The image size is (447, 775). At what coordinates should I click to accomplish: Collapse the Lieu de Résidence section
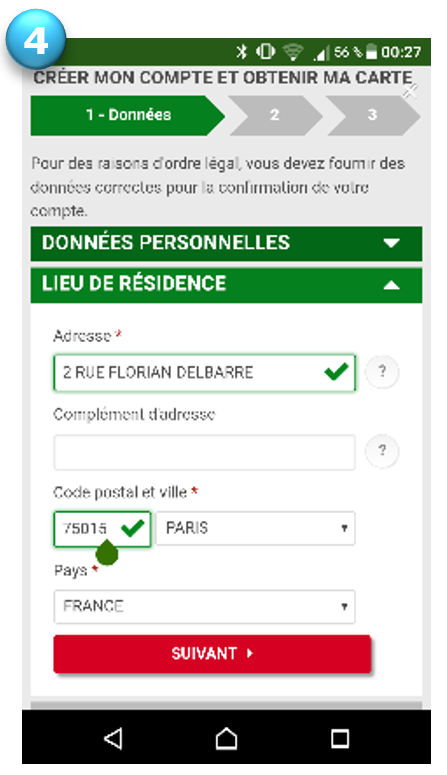click(x=226, y=285)
